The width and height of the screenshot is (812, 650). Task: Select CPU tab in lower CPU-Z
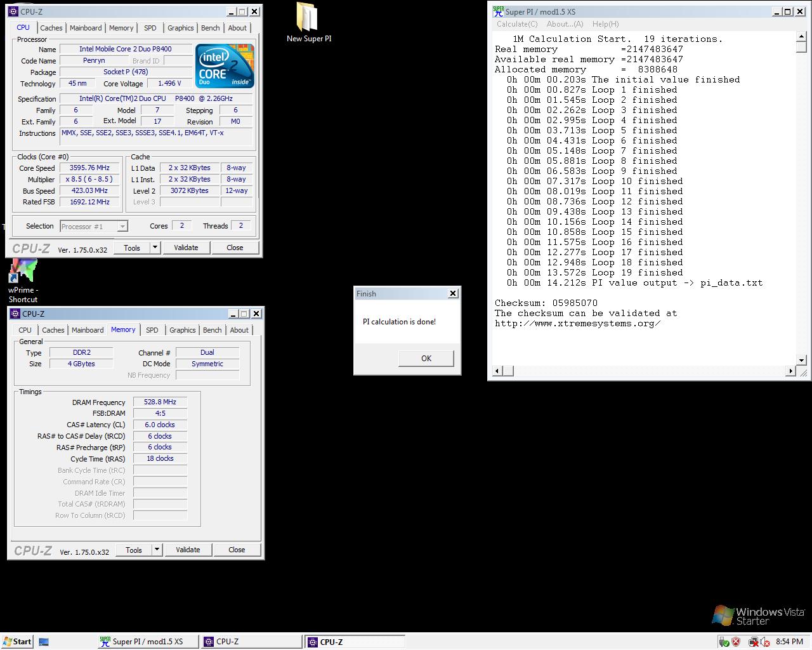[25, 330]
